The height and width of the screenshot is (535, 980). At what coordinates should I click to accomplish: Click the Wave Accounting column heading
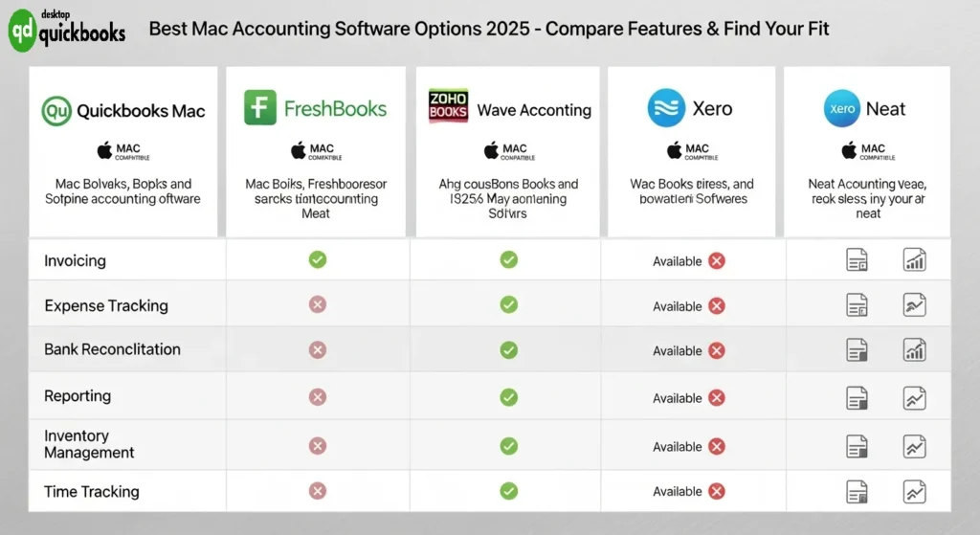pos(534,110)
